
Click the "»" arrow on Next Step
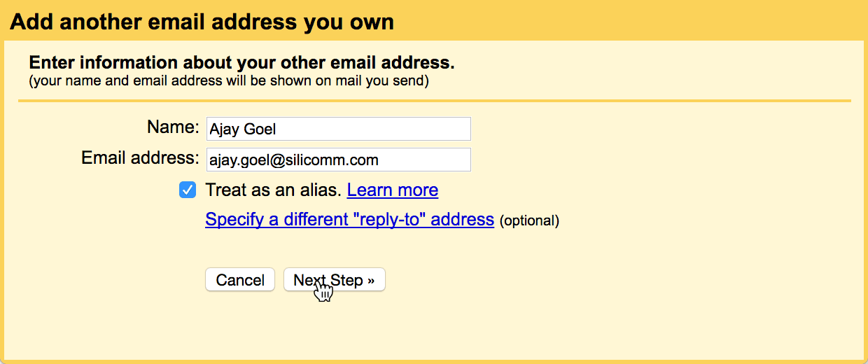(x=371, y=280)
